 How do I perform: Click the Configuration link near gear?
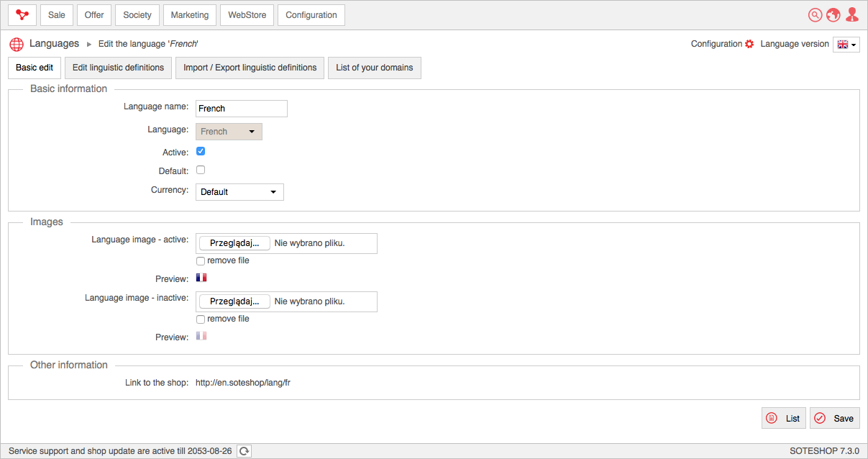(716, 44)
